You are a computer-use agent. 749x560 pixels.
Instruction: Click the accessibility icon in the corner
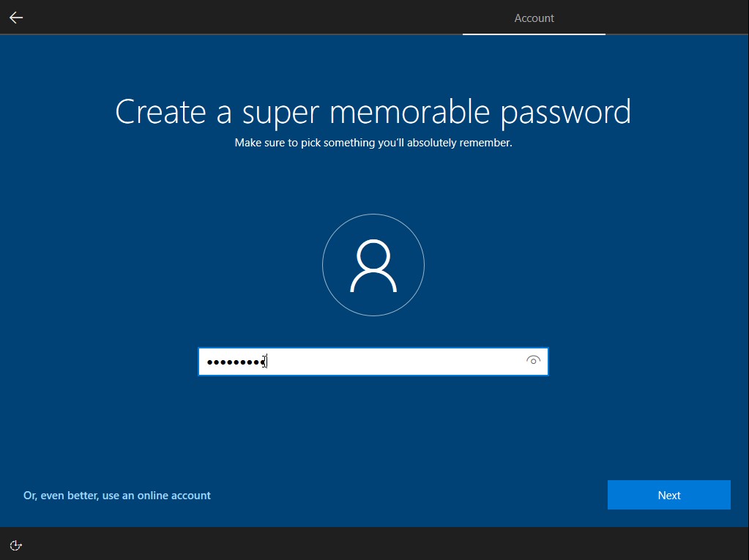(15, 545)
